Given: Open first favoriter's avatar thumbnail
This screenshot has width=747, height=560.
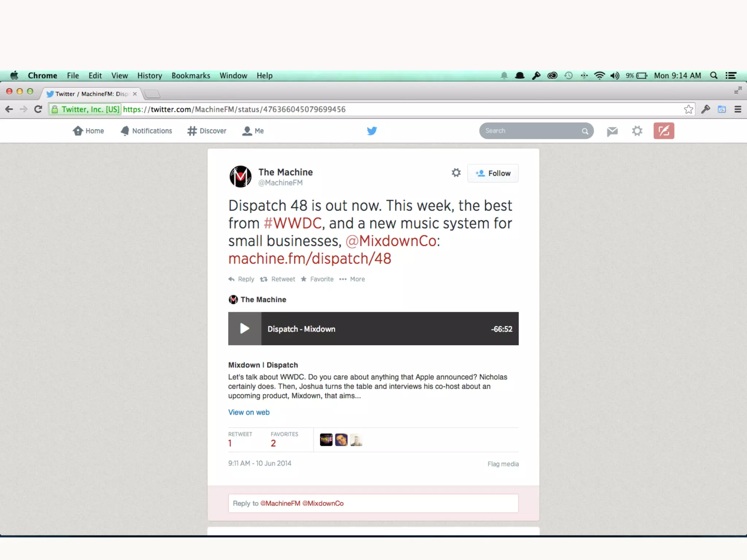Looking at the screenshot, I should [x=326, y=440].
